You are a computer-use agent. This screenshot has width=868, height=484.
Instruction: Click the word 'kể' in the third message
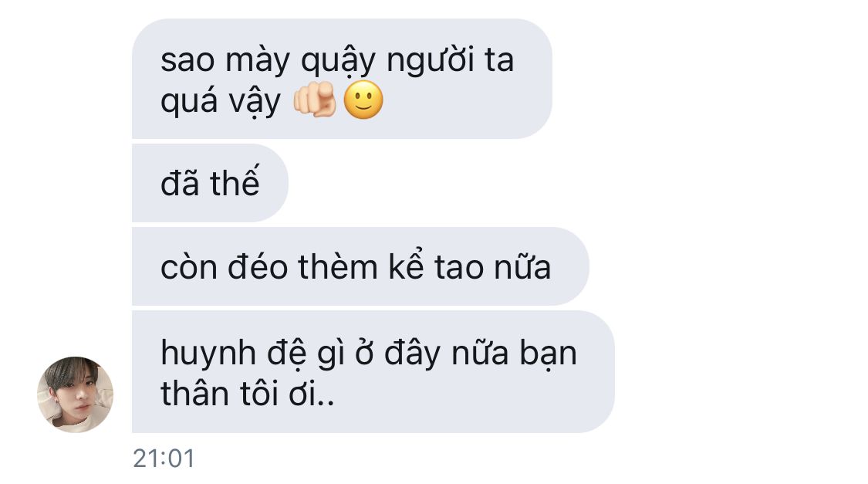[406, 266]
